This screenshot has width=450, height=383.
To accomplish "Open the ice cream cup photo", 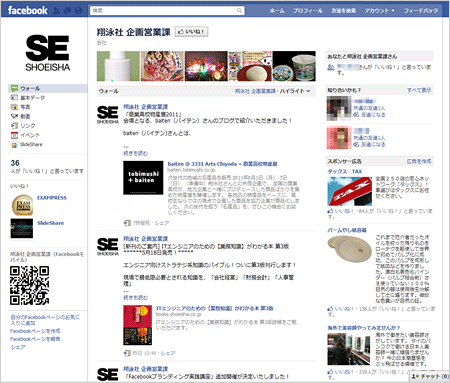I will pos(294,66).
